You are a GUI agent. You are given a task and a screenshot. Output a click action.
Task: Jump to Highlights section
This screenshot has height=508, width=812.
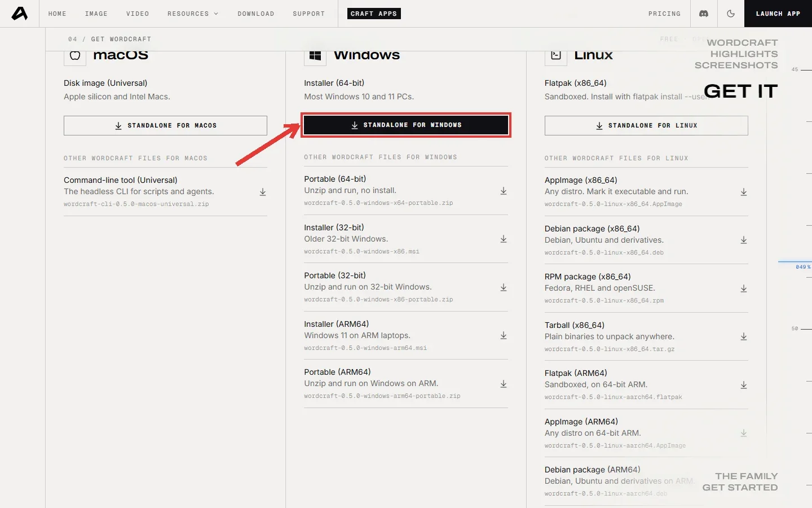(744, 54)
